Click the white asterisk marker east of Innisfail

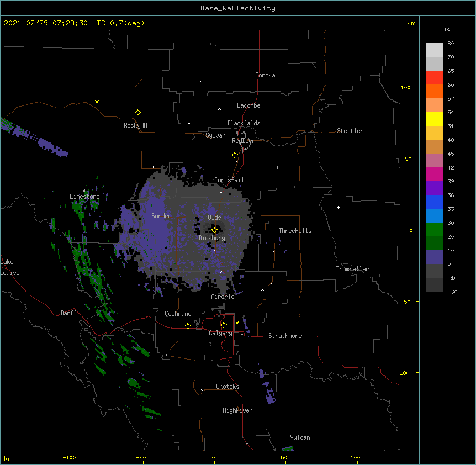click(x=277, y=167)
